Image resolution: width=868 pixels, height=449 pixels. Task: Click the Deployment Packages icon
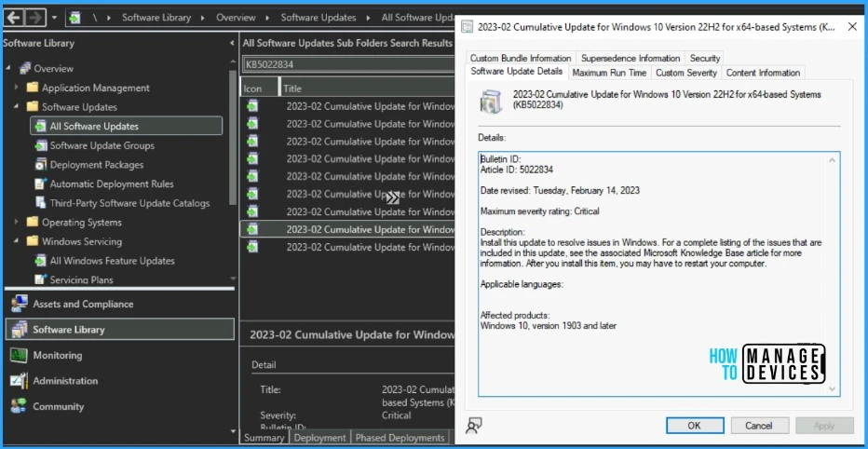coord(40,165)
